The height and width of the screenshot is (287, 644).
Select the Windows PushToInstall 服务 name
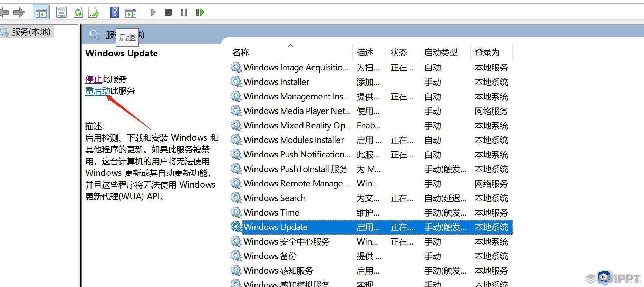coord(295,169)
